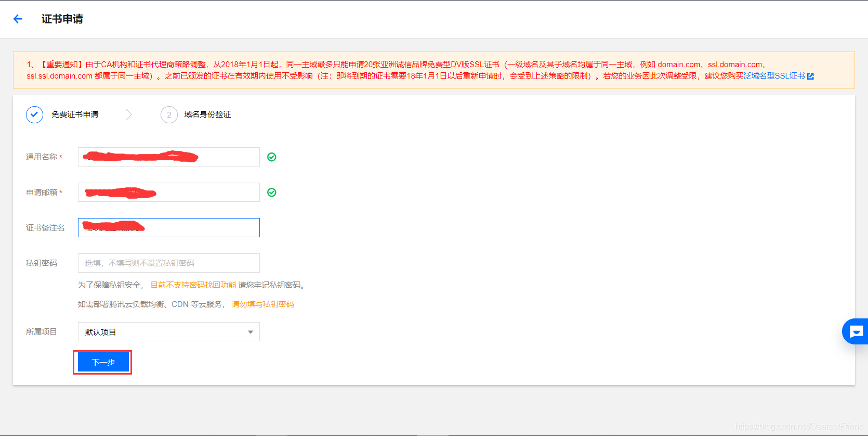Click the green check beside 申请邮箱 field
The image size is (868, 436).
(271, 193)
